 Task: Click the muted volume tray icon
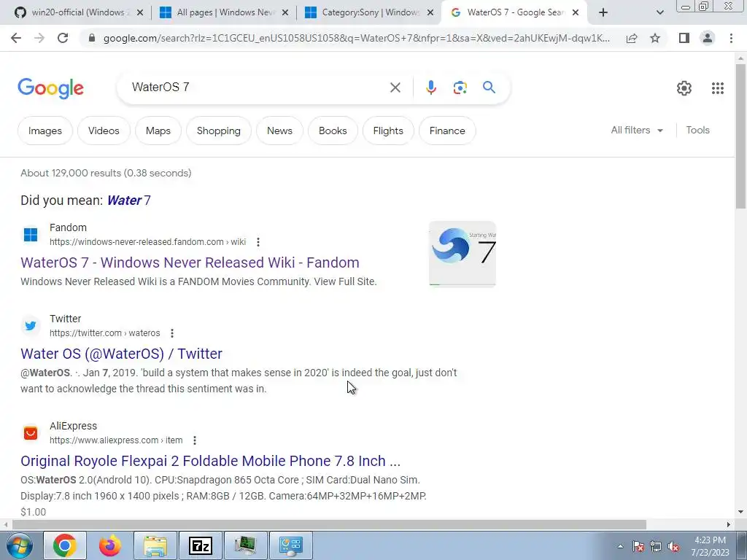coord(673,547)
